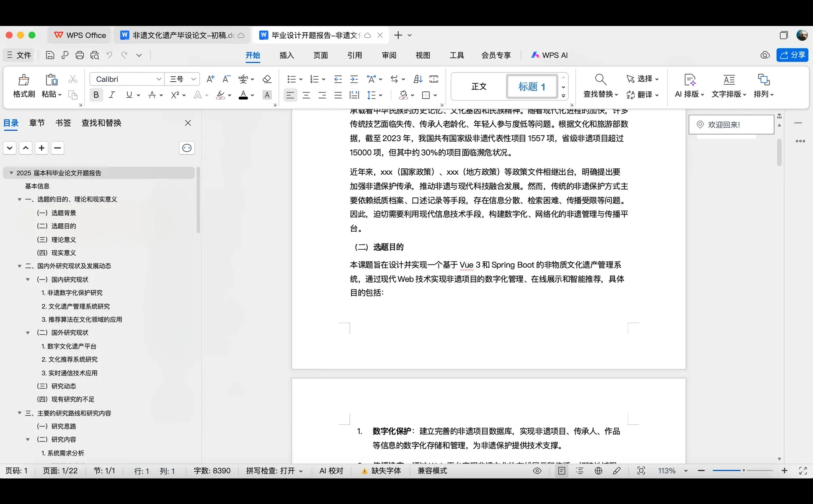This screenshot has height=504, width=813.
Task: Open the 文件 menu
Action: [x=18, y=55]
